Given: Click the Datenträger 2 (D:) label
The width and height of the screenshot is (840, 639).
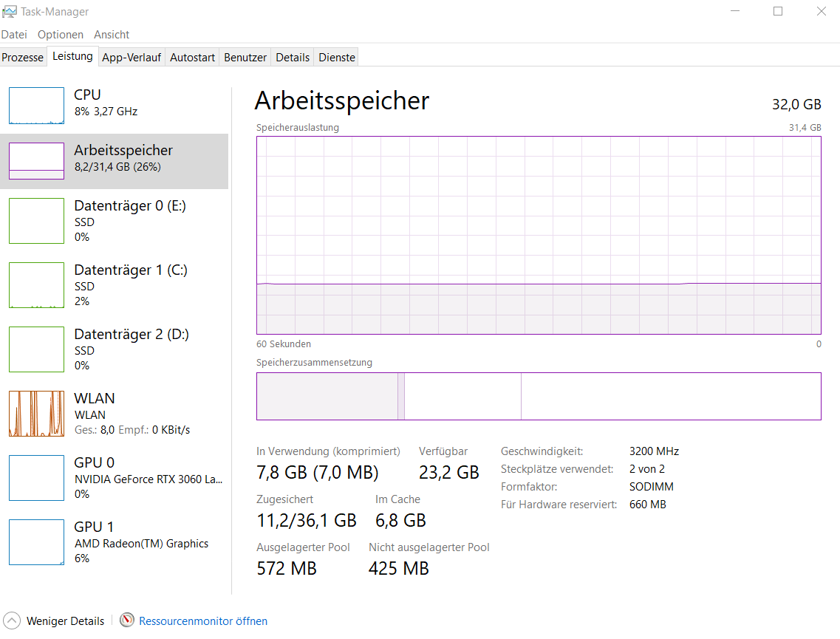Looking at the screenshot, I should [132, 334].
